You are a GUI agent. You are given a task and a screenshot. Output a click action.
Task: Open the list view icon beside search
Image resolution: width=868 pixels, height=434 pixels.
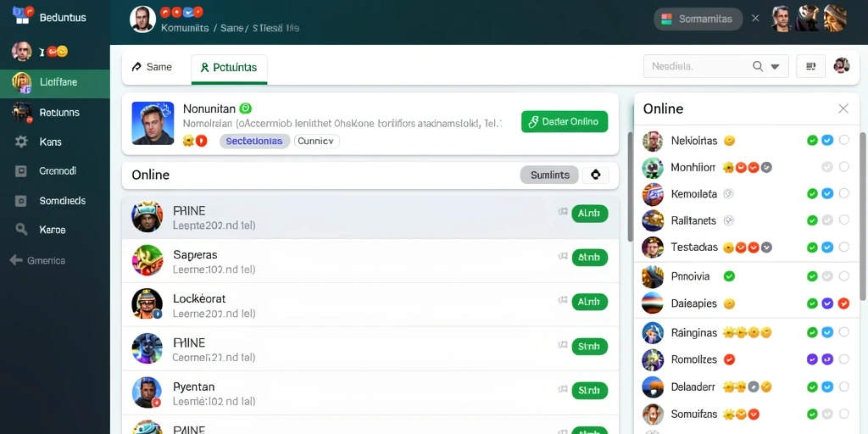811,66
